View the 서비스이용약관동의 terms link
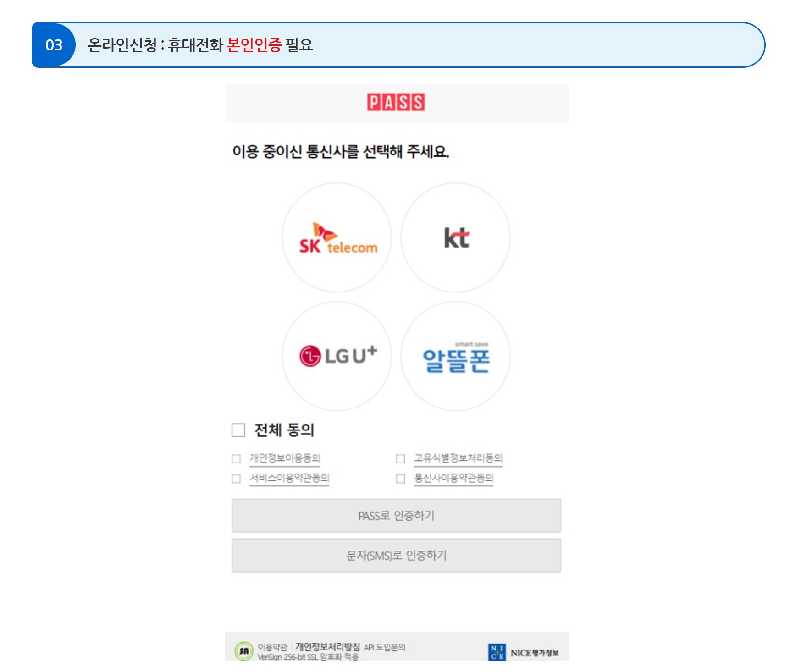This screenshot has height=672, width=790. [289, 478]
